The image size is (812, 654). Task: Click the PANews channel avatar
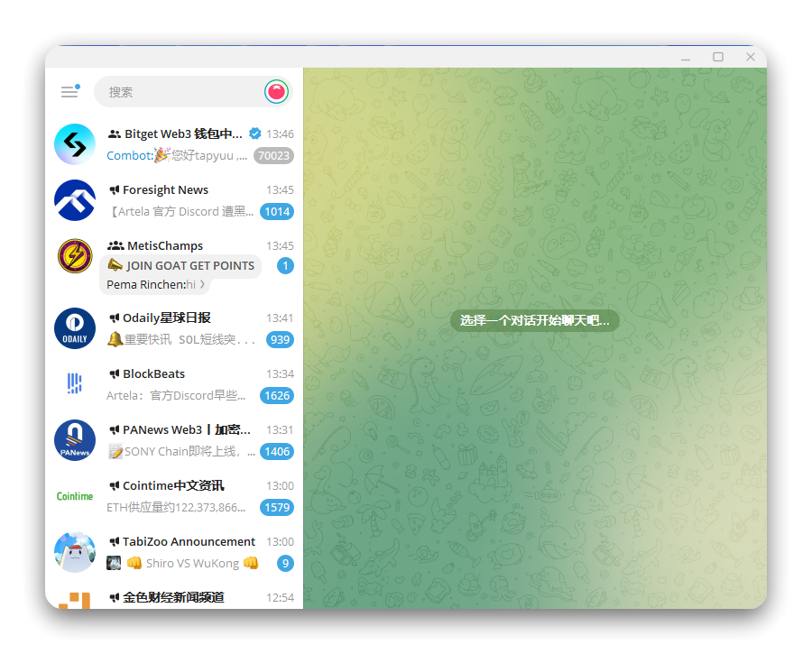74,440
